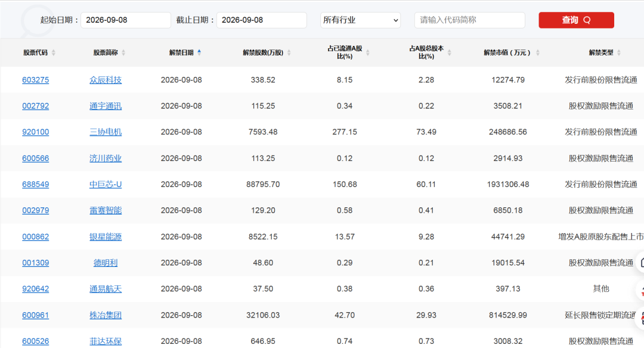Open 雷赛智能 stock link
The image size is (644, 348).
coord(106,210)
